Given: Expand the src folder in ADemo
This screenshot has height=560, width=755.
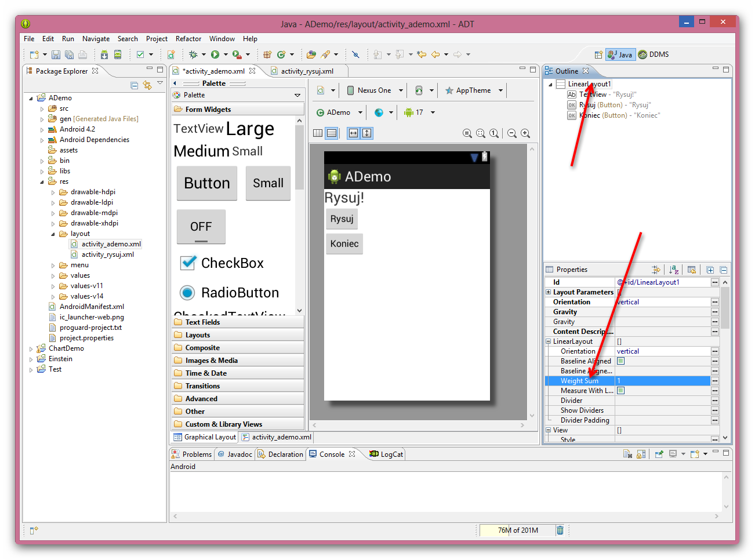Looking at the screenshot, I should coord(42,108).
